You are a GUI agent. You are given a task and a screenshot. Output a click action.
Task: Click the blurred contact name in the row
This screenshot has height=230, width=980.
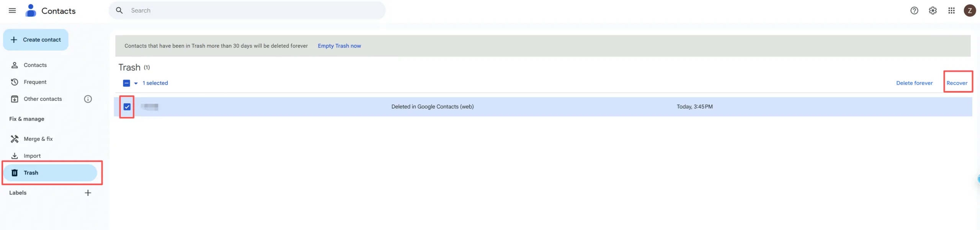point(150,107)
